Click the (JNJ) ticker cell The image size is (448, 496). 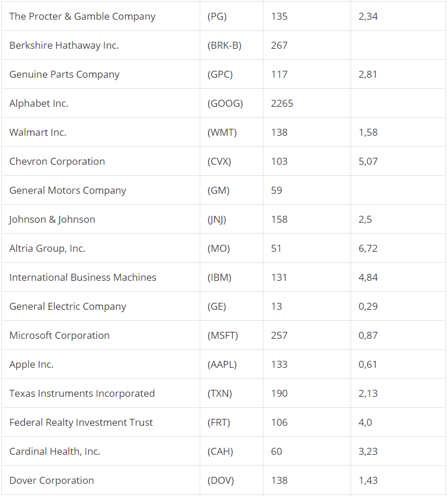click(232, 219)
